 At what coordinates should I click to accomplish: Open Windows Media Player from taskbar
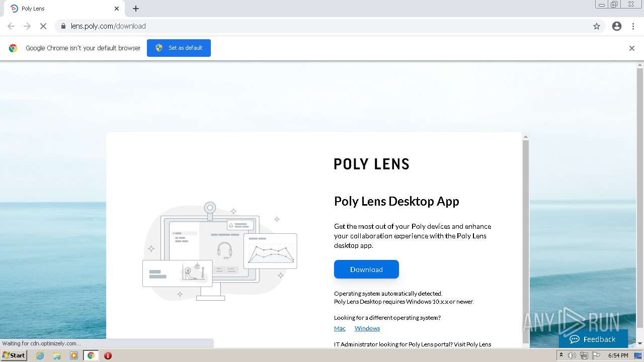[x=74, y=355]
